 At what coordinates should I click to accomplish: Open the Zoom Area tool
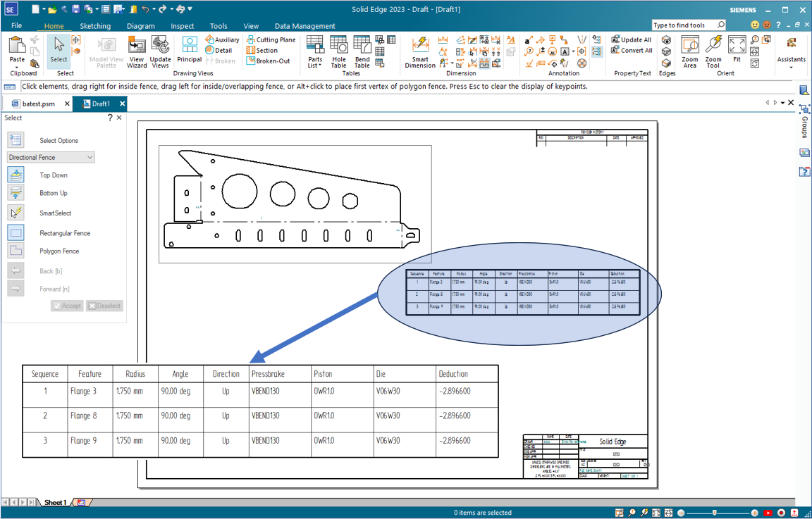tap(689, 48)
